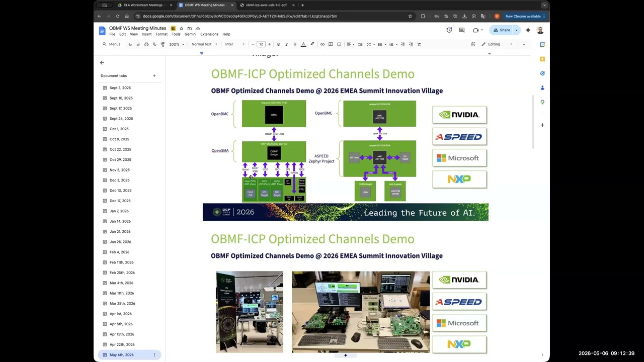Open the Normal text style dropdown
This screenshot has height=362, width=644.
click(x=204, y=44)
